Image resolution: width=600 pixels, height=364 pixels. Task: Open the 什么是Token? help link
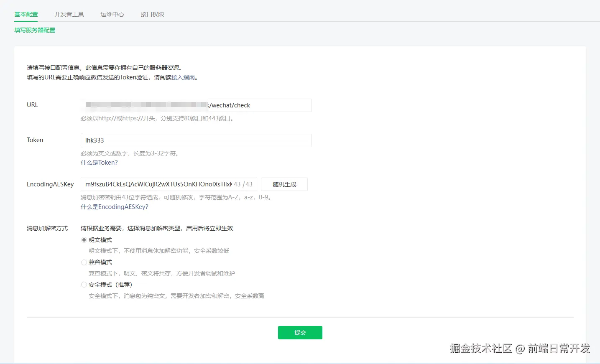[99, 163]
